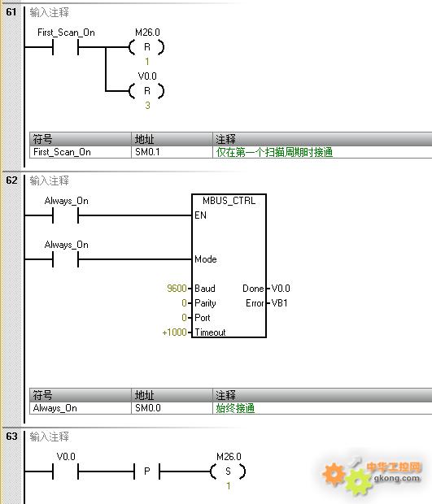Image resolution: width=432 pixels, height=504 pixels.
Task: Select the M26.0 reset coil
Action: click(146, 47)
